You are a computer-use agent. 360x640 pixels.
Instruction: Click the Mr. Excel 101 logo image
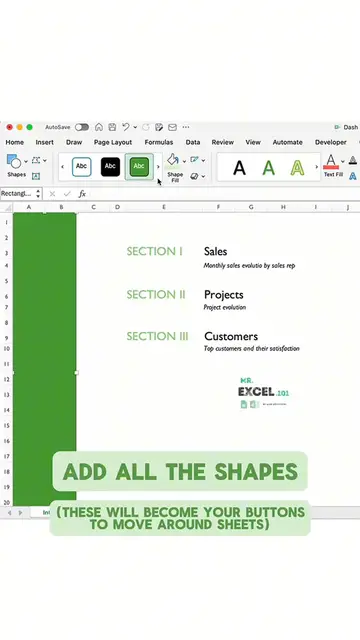263,392
